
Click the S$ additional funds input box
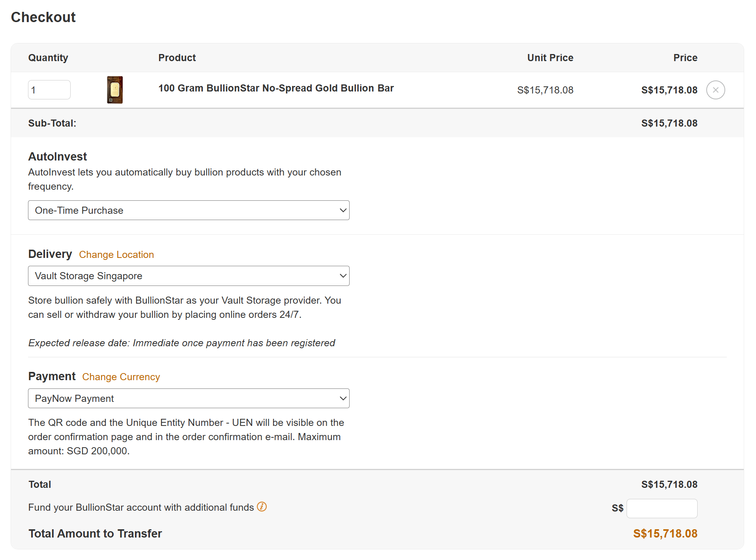tap(662, 508)
